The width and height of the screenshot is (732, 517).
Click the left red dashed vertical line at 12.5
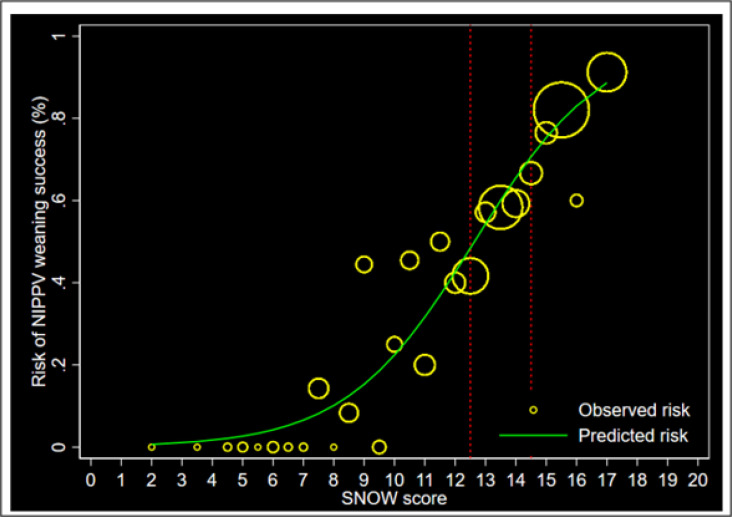[471, 150]
